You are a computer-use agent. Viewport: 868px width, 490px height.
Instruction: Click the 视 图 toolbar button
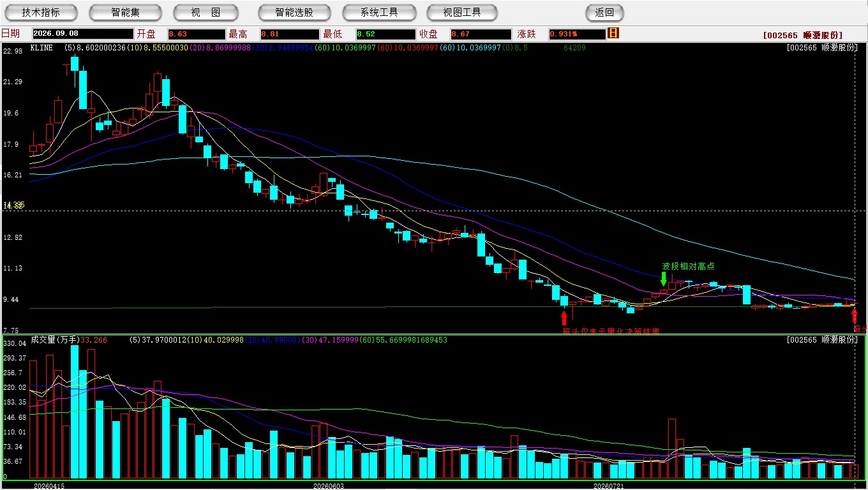tap(206, 13)
